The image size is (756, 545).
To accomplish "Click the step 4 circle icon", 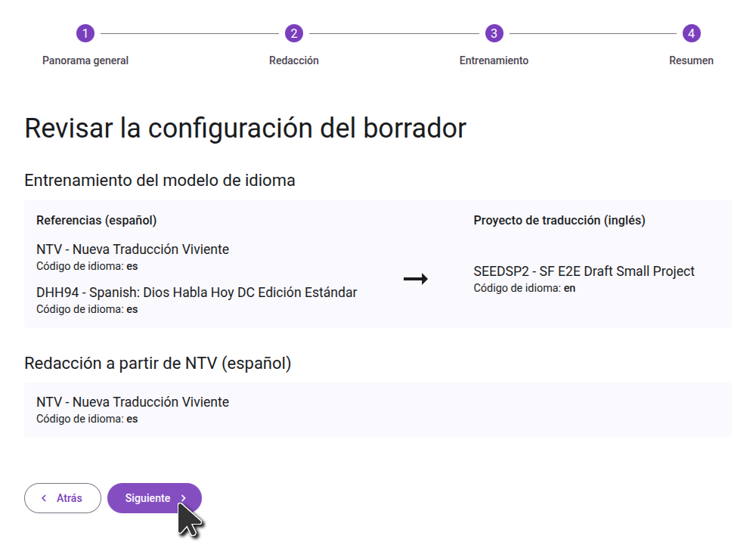I will click(x=691, y=33).
